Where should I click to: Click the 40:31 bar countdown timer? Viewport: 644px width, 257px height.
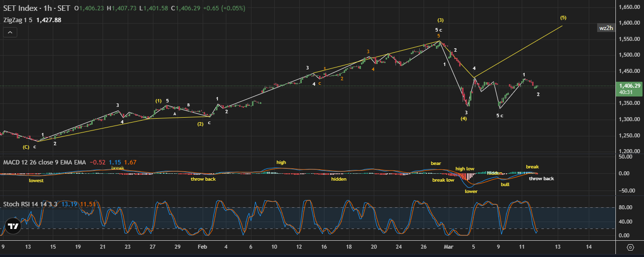[626, 92]
